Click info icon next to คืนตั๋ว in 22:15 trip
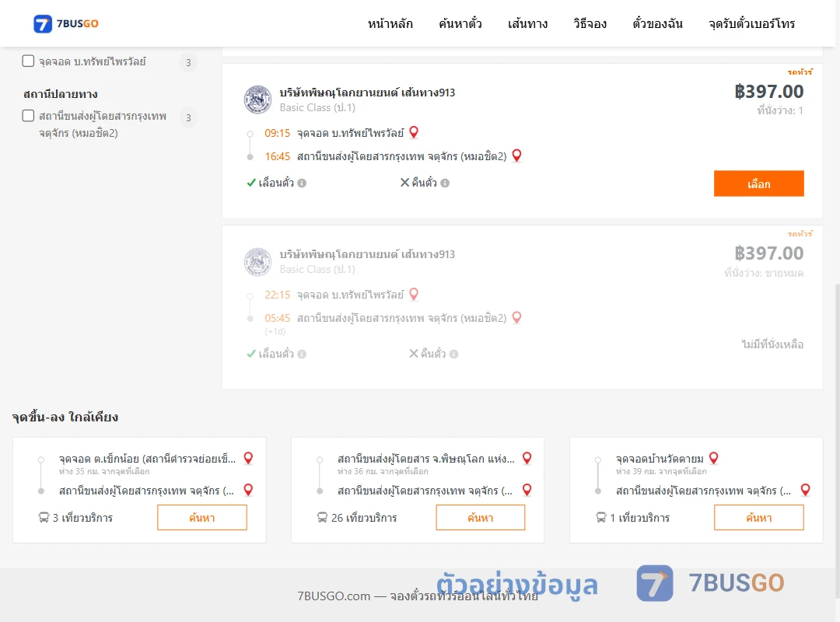840x622 pixels. [453, 354]
